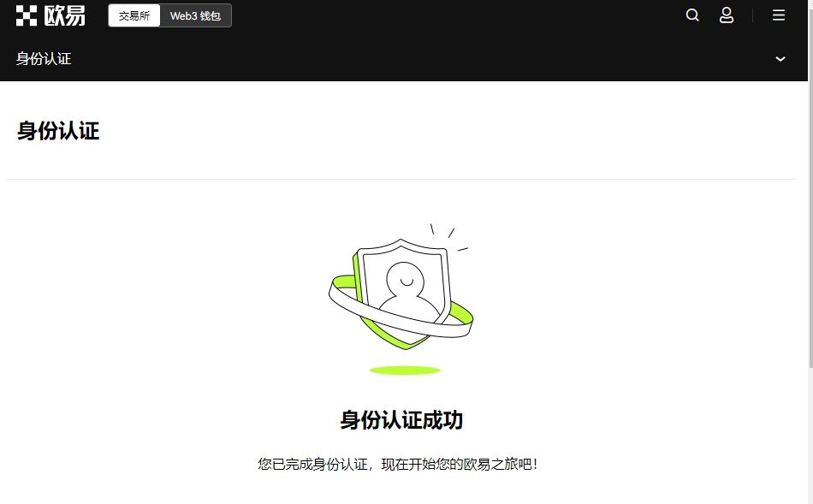
Task: Click the sparkle lines above the shield
Action: [x=449, y=238]
